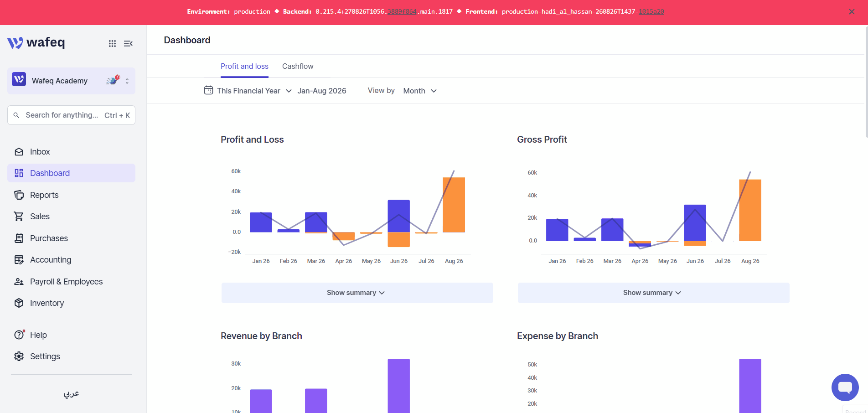Go to Sales cart icon

(x=19, y=217)
